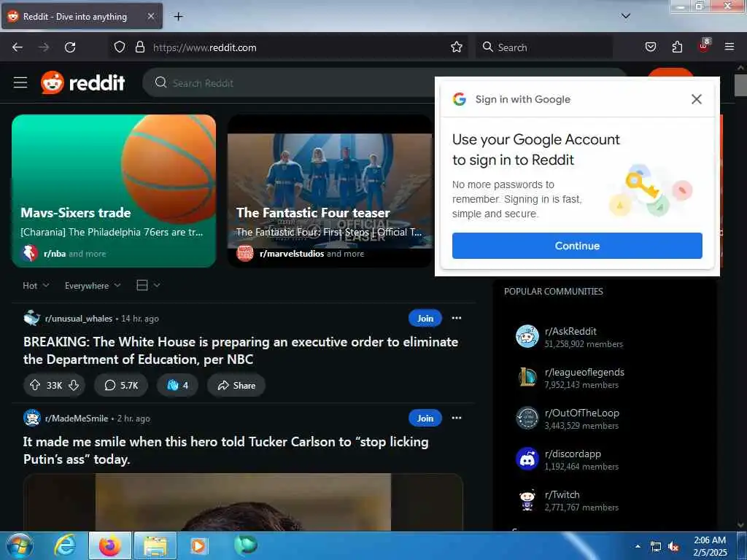This screenshot has height=560, width=747.
Task: Close the Reddit browser tab
Action: coord(150,17)
